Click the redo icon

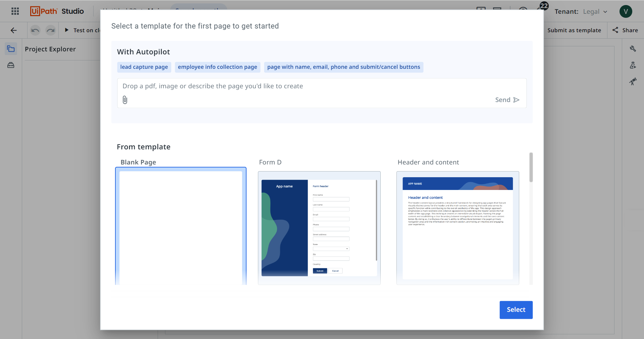[50, 30]
